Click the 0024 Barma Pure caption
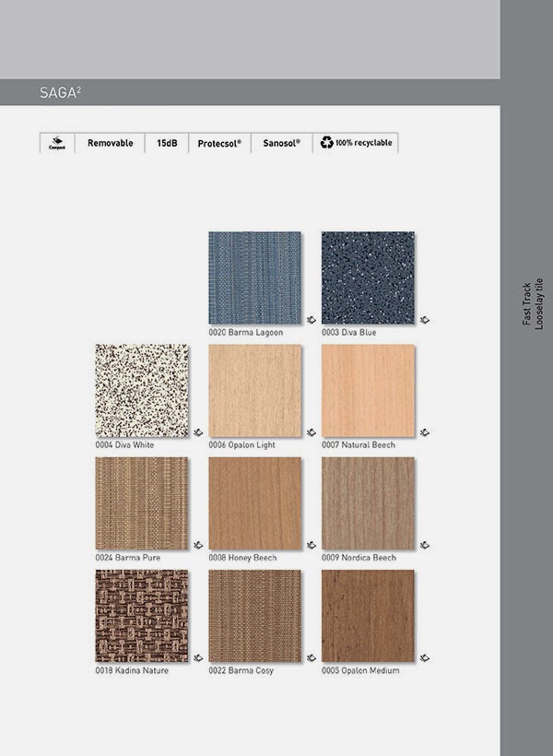553x756 pixels. pyautogui.click(x=128, y=558)
